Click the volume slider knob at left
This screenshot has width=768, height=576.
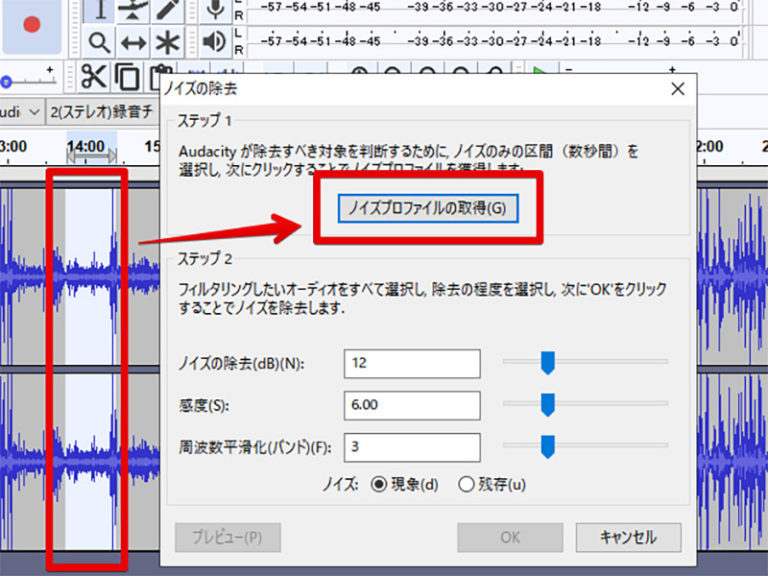(x=6, y=82)
